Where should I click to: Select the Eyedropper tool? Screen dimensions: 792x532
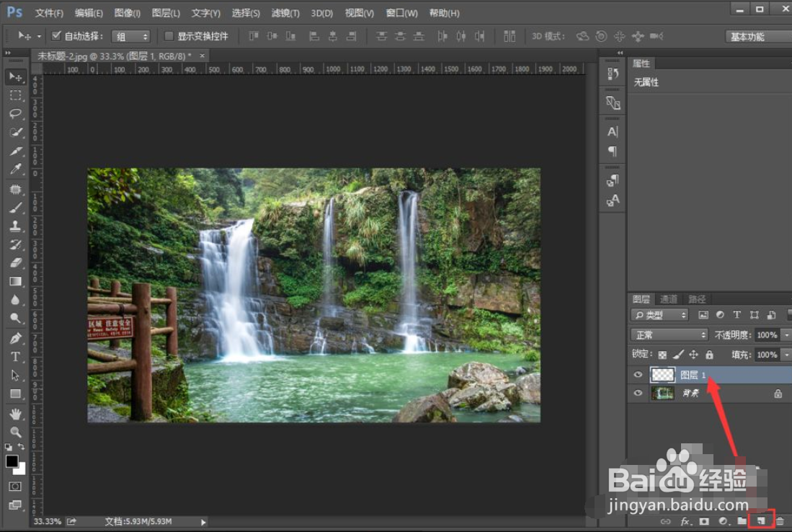click(15, 169)
